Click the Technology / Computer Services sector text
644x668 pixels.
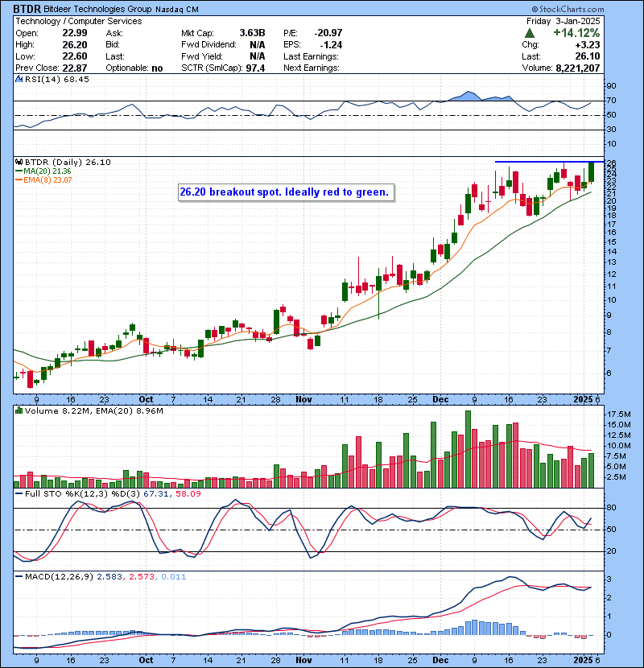[79, 21]
